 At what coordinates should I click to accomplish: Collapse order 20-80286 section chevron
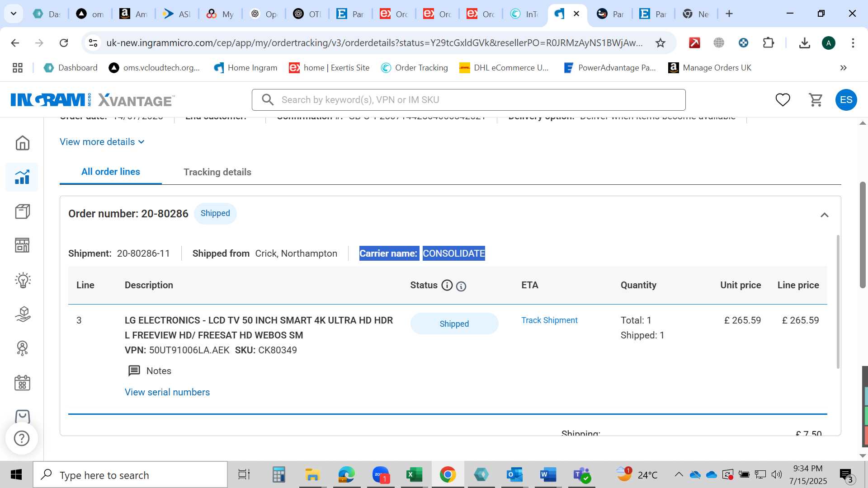(824, 215)
